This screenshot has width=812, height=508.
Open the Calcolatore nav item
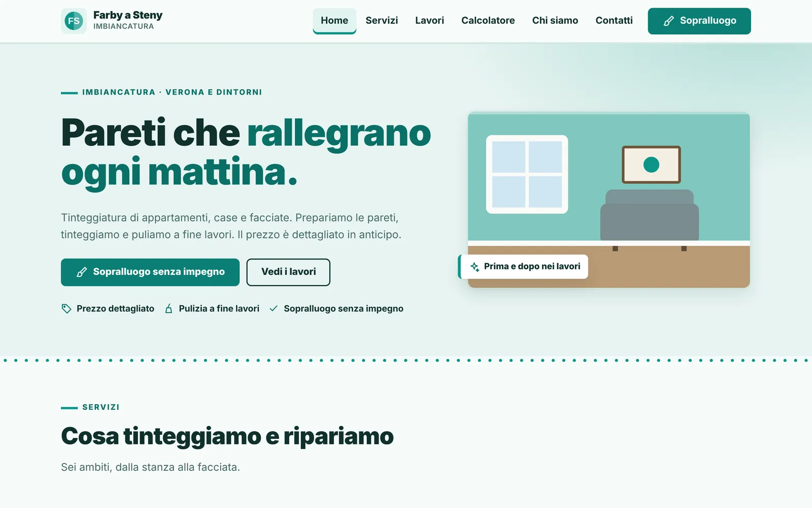488,21
